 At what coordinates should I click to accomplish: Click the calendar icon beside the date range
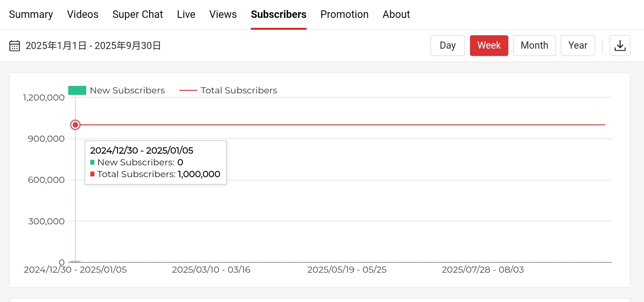point(15,46)
